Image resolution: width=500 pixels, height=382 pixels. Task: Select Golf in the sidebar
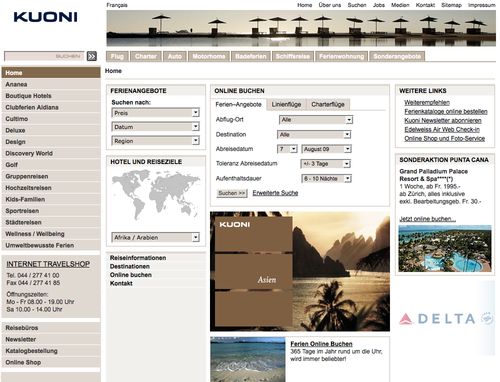[51, 165]
